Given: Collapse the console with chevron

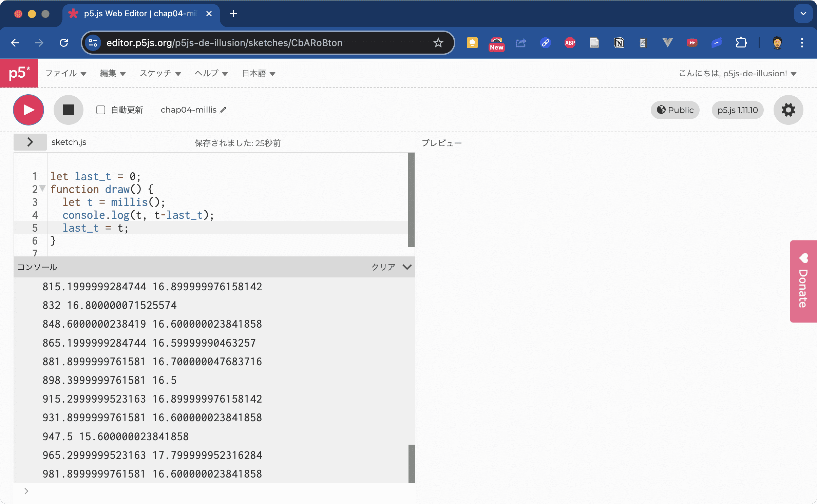Looking at the screenshot, I should pyautogui.click(x=407, y=267).
